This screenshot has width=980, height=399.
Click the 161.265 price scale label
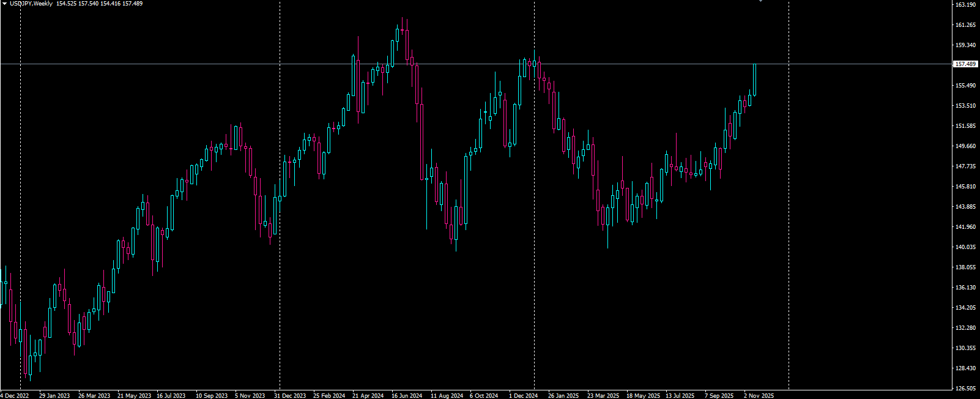pyautogui.click(x=965, y=25)
